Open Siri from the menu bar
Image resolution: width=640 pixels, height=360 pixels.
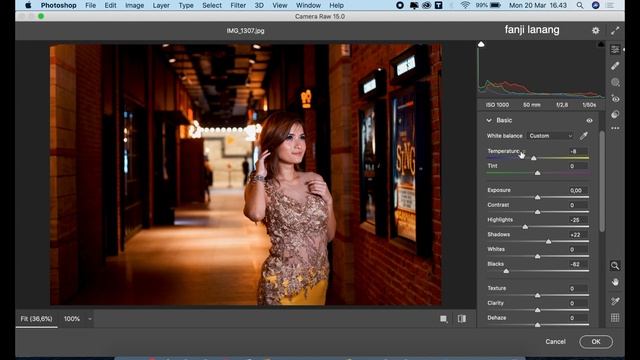tap(596, 5)
